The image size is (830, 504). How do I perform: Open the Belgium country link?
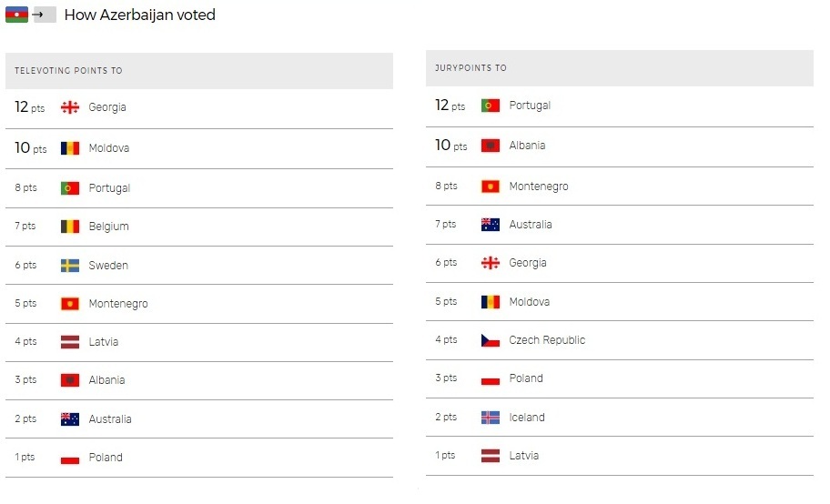pyautogui.click(x=108, y=227)
